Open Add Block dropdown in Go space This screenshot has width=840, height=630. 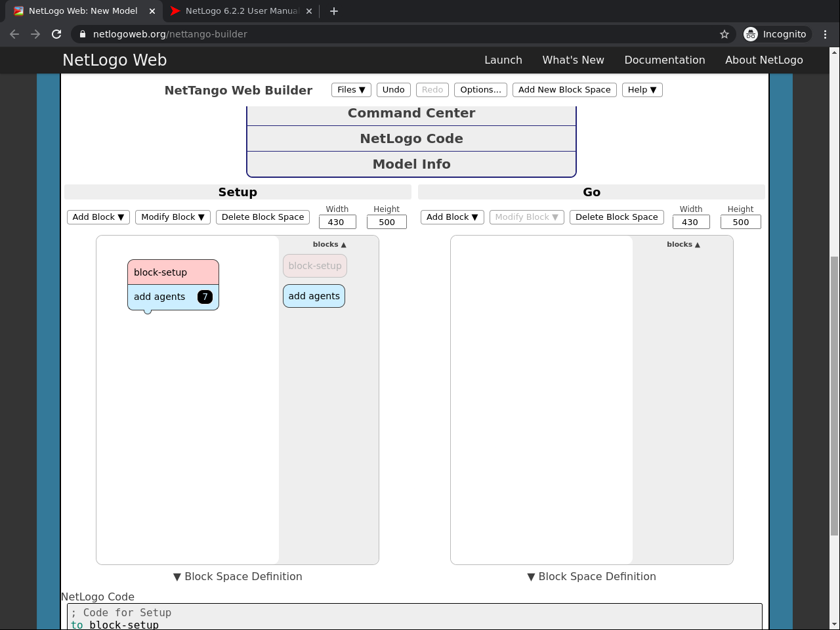point(452,217)
